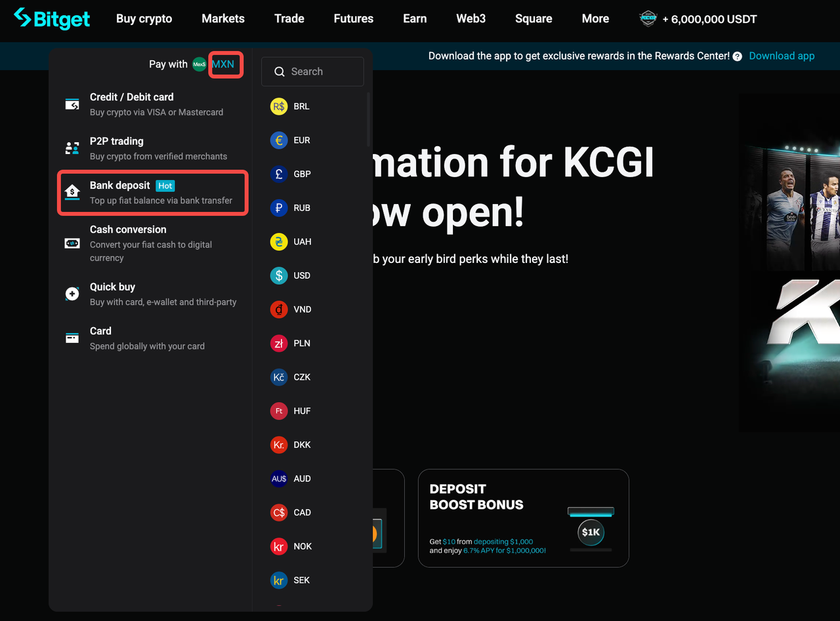The height and width of the screenshot is (621, 840).
Task: Open the MXN pay-with currency selector
Action: (x=223, y=64)
